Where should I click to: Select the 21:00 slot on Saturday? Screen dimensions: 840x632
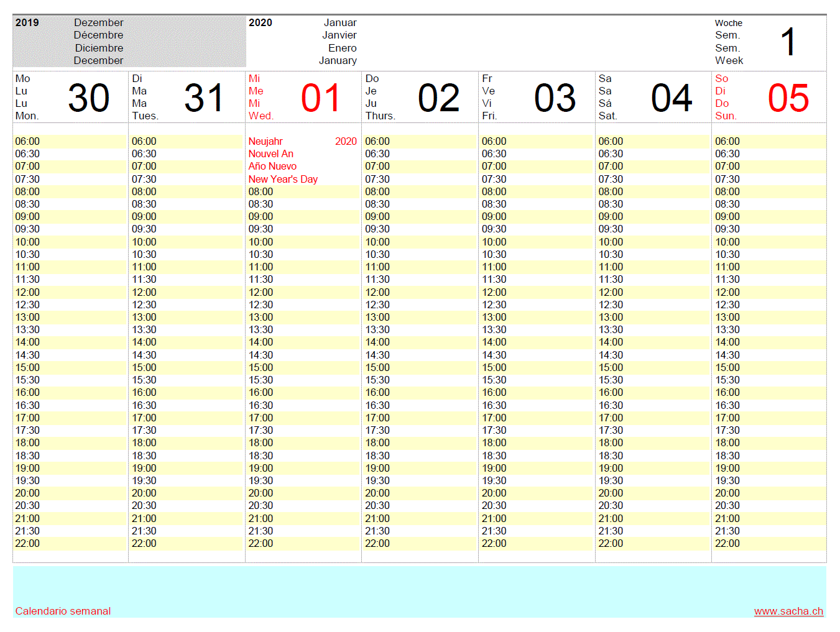coord(653,519)
